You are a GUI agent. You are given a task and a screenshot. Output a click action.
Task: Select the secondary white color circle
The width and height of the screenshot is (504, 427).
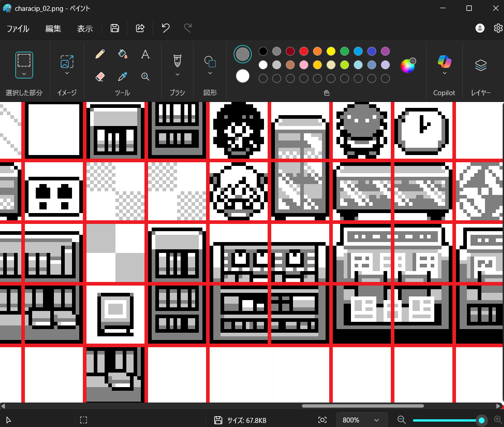pyautogui.click(x=243, y=76)
